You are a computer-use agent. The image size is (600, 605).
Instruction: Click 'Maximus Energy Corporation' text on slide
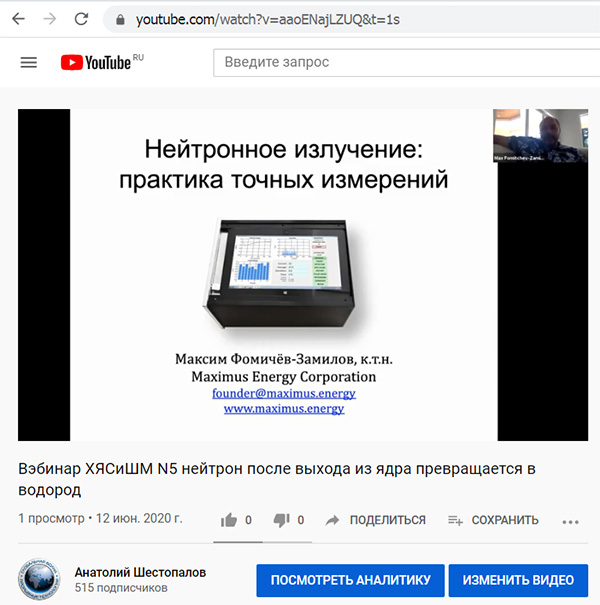(x=284, y=377)
